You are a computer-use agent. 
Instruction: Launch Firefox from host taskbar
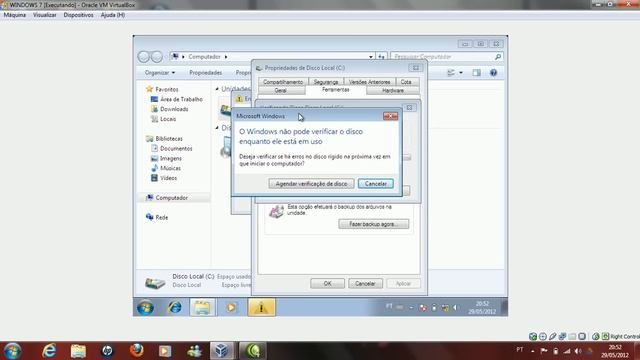(x=136, y=351)
